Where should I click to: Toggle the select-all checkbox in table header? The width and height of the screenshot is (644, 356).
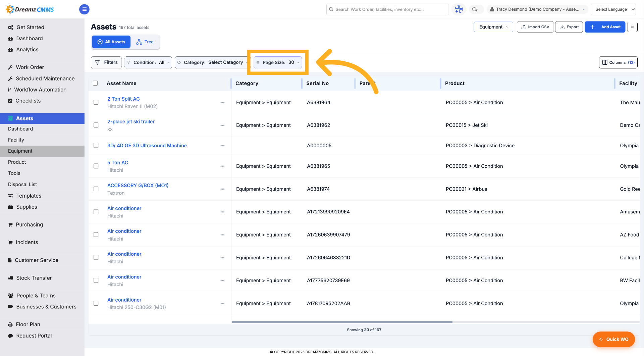click(95, 83)
